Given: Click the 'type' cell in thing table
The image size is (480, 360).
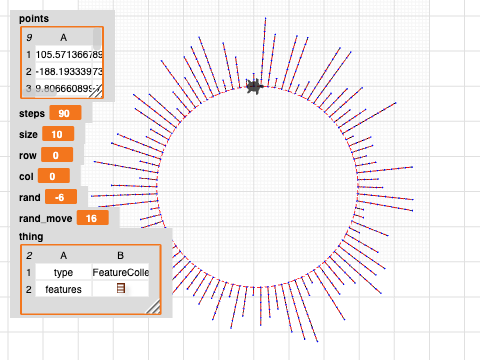Looking at the screenshot, I should [63, 273].
